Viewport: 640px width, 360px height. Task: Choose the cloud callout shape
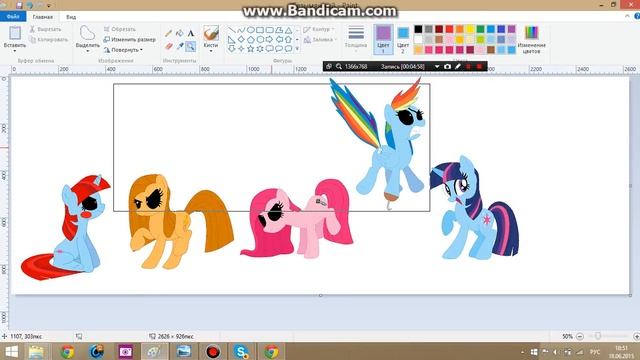(x=289, y=49)
